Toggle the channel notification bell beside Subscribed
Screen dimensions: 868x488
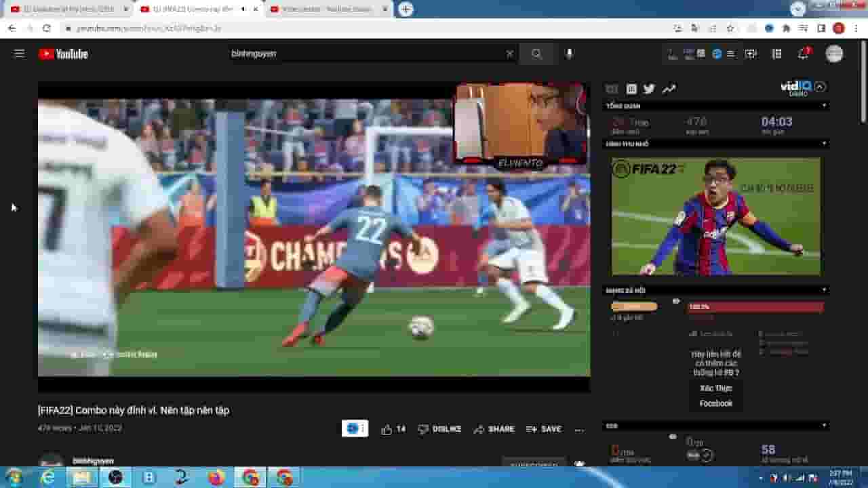[579, 464]
